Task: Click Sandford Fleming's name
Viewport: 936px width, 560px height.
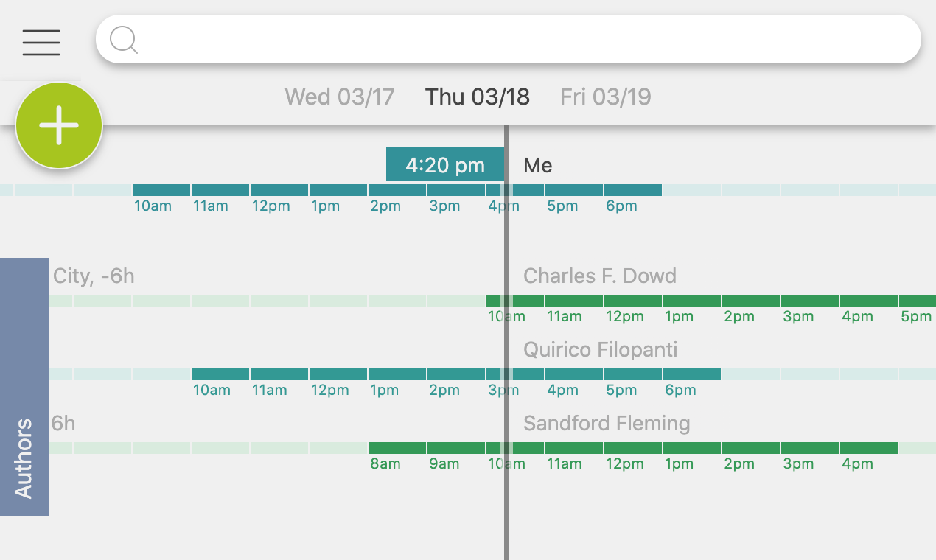Action: [x=607, y=423]
